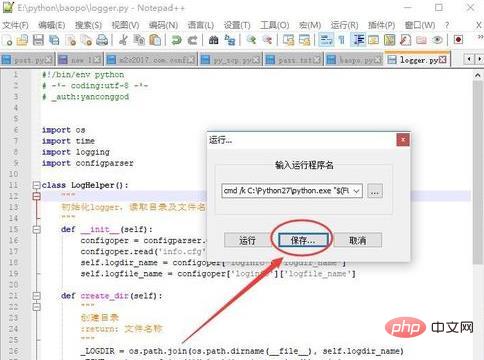Toggle the indent guide toolbar button

359,40
